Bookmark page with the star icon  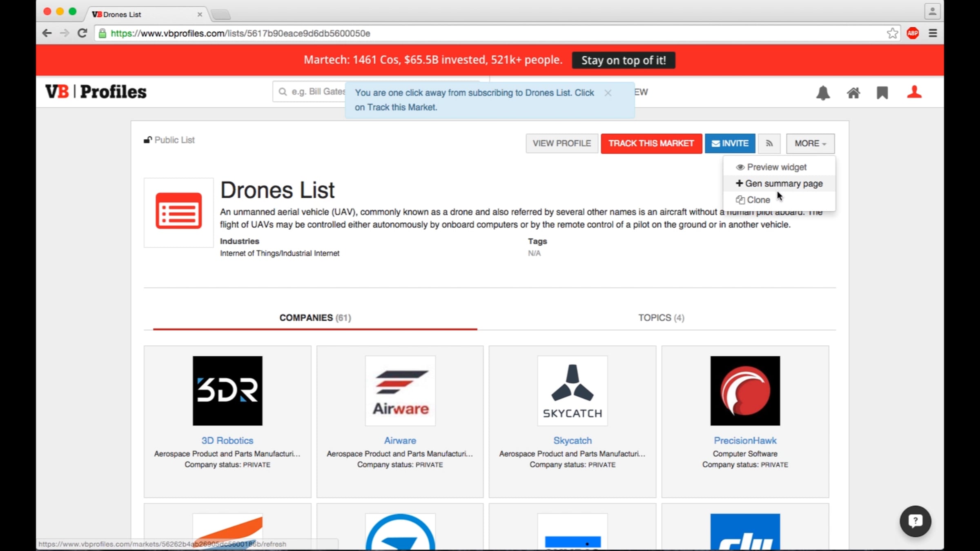click(892, 33)
